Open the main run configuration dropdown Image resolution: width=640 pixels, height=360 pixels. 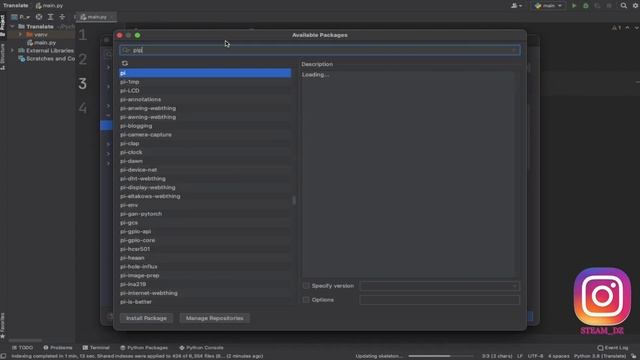point(548,6)
